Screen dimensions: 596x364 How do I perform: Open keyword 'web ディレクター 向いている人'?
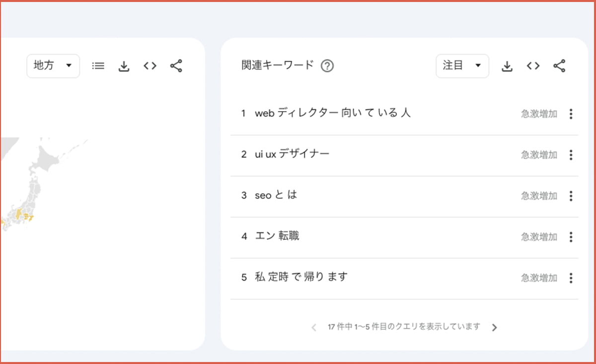(332, 113)
